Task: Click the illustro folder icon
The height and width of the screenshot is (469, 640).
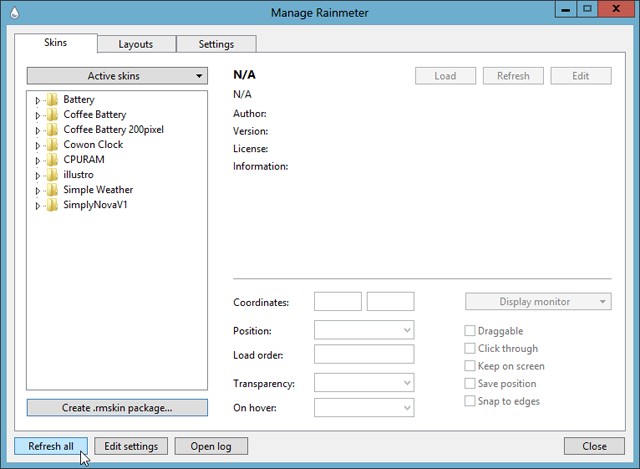Action: [52, 174]
